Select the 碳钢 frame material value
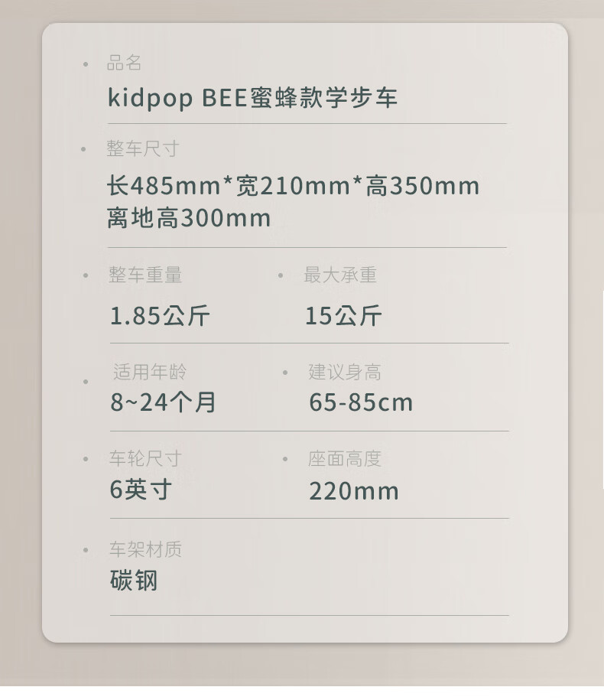The image size is (604, 700). tap(134, 581)
